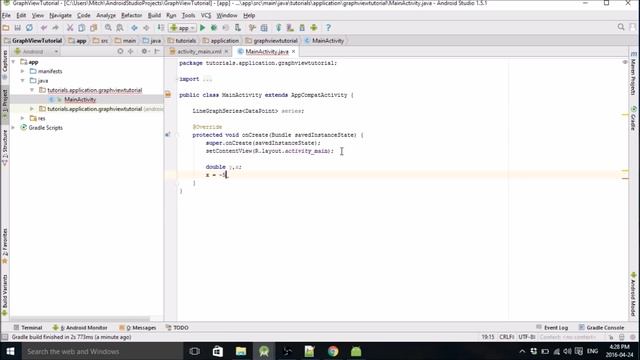Click the Replace toolbar icon

[x=120, y=28]
